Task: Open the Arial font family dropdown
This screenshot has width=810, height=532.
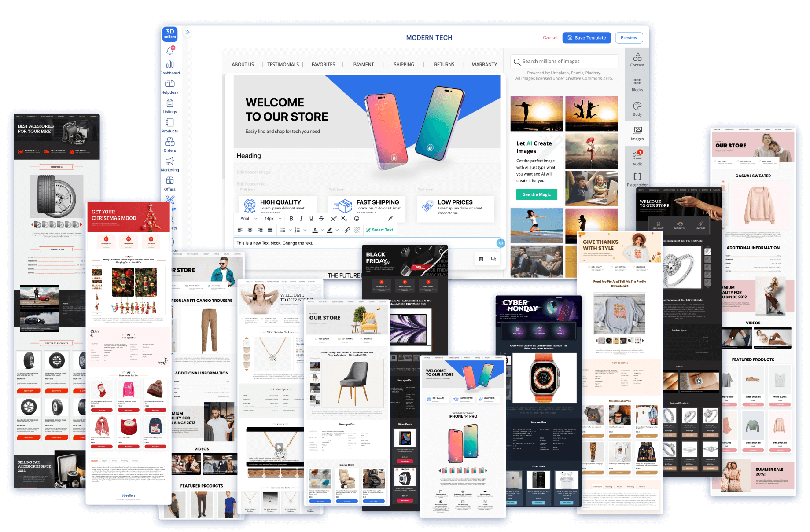Action: (x=248, y=219)
